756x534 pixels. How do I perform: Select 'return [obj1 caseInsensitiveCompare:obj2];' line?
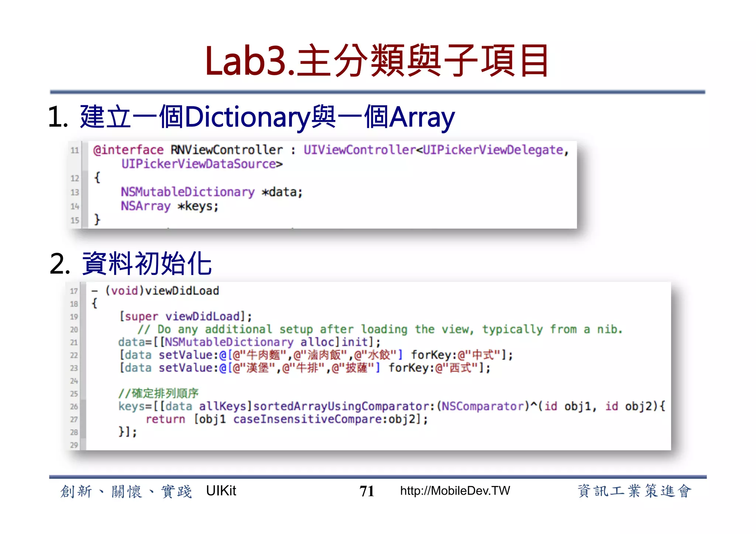coord(287,419)
